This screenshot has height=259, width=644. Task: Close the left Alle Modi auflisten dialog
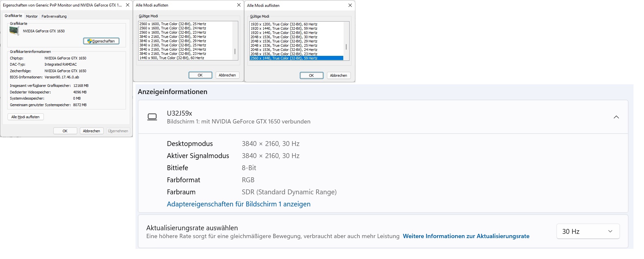click(x=239, y=5)
